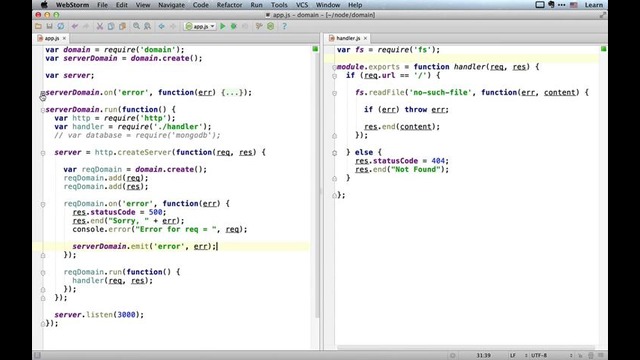Collapse module.exports handler function in handler.js
The height and width of the screenshot is (360, 640).
334,67
